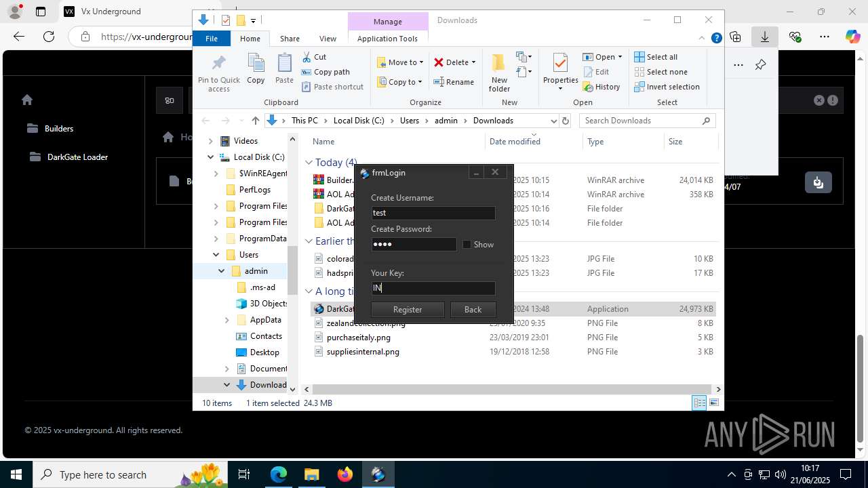Image resolution: width=868 pixels, height=488 pixels.
Task: Click the Manage contextual tab
Action: tap(388, 22)
